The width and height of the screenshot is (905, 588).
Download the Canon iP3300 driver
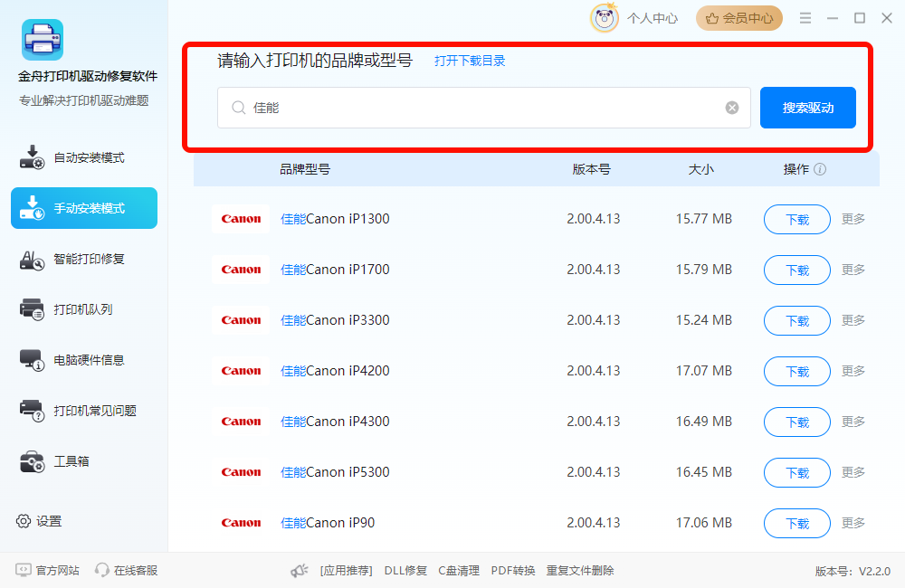pos(797,320)
